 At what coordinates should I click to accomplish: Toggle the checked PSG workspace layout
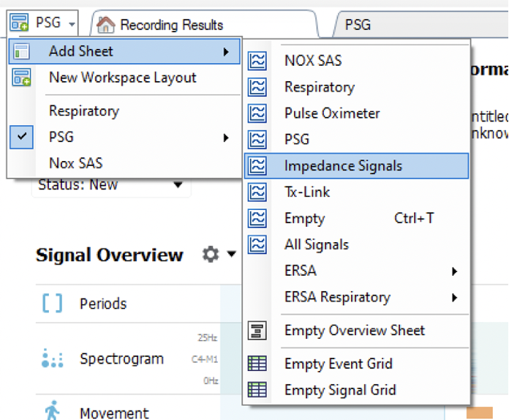21,137
